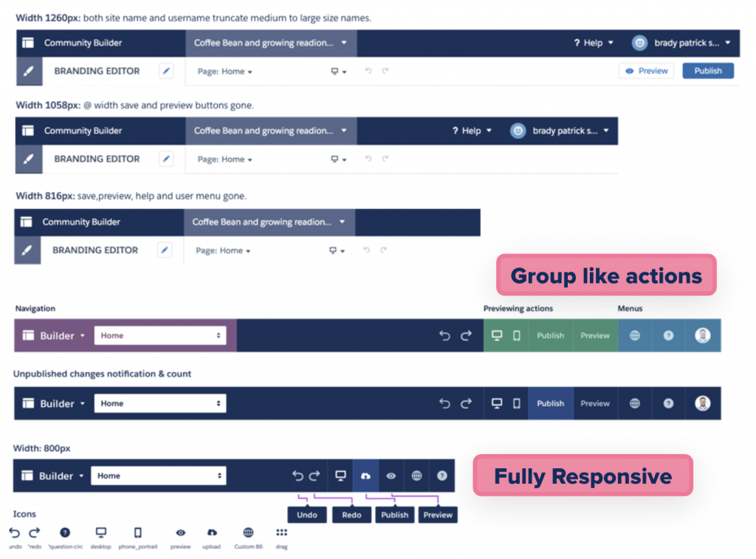Click the highlighted Publish button in unpublished changes toolbar
Image resolution: width=756 pixels, height=559 pixels.
pos(550,403)
